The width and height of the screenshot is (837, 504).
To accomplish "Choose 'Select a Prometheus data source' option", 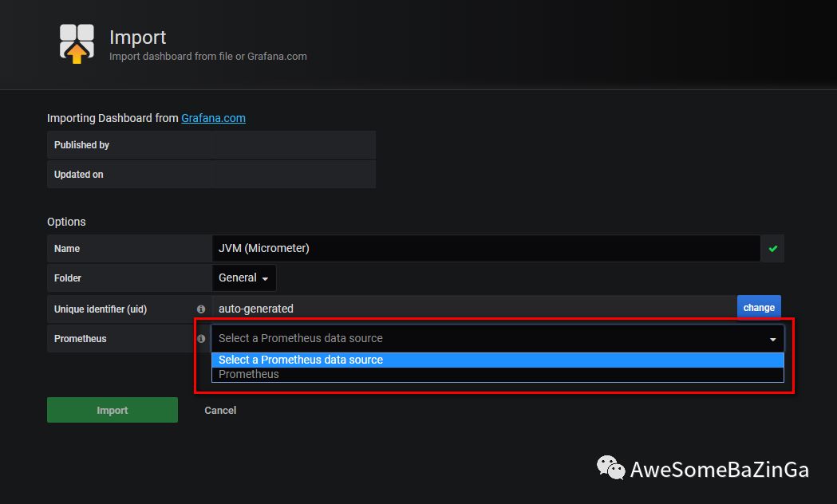I will tap(498, 360).
